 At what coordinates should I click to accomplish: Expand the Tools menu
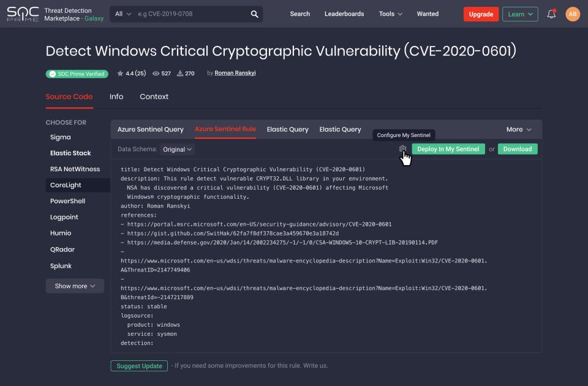[x=390, y=14]
